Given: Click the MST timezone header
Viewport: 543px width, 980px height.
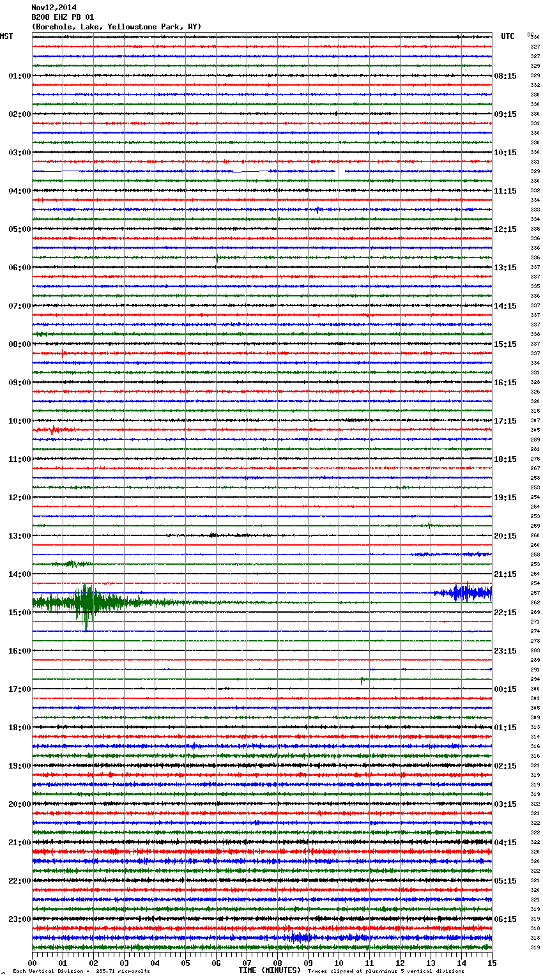Looking at the screenshot, I should click(x=6, y=36).
